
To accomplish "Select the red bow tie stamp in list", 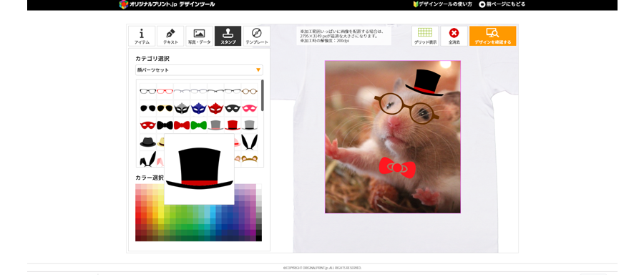I will click(182, 125).
